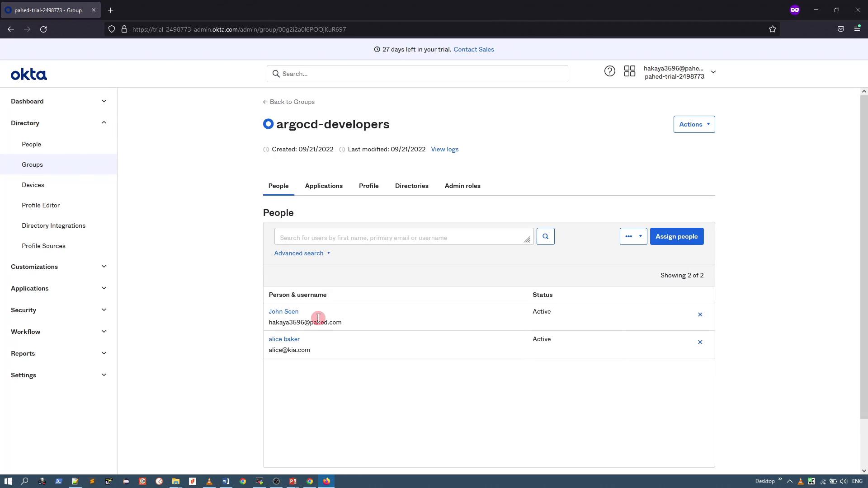Open the three-dots more options dropdown
Viewport: 868px width, 488px height.
pyautogui.click(x=633, y=236)
